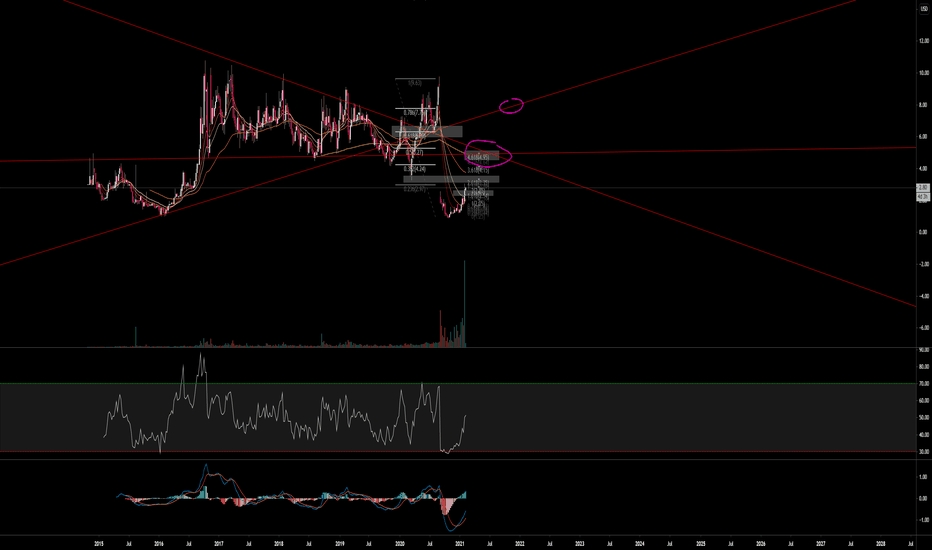The image size is (932, 550).
Task: Select the 50.00 RSI axis label
Action: click(x=924, y=418)
